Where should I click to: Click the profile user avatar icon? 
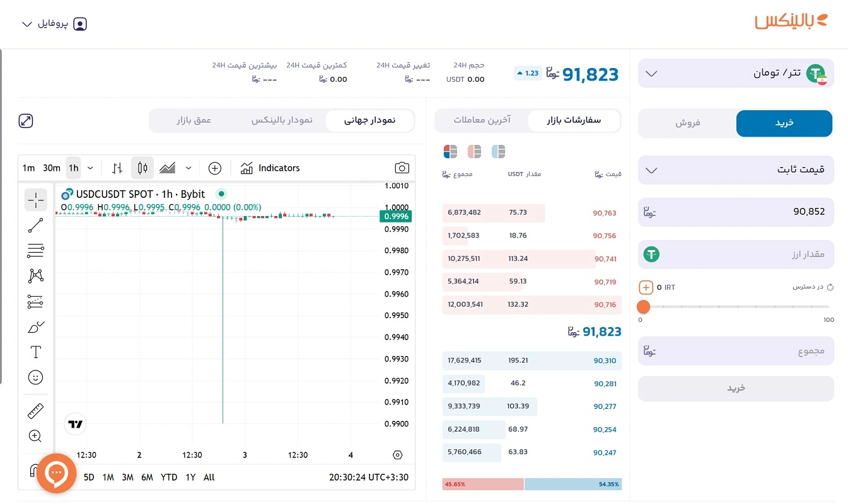(80, 24)
